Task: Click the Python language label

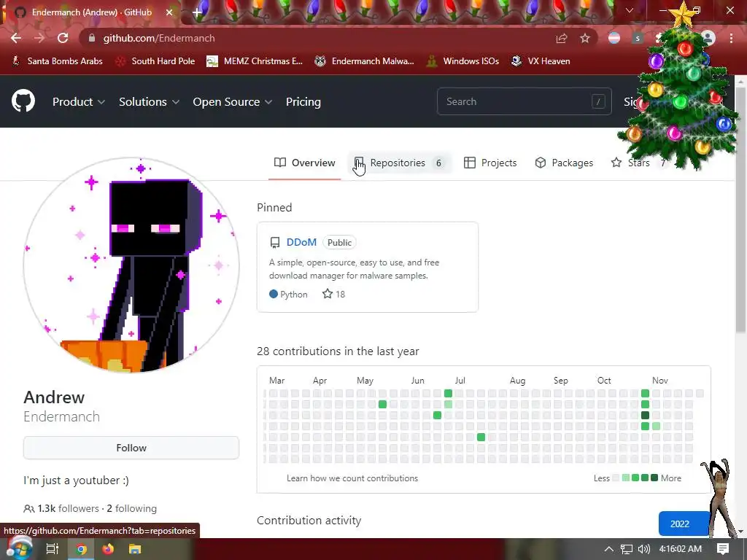Action: (288, 294)
